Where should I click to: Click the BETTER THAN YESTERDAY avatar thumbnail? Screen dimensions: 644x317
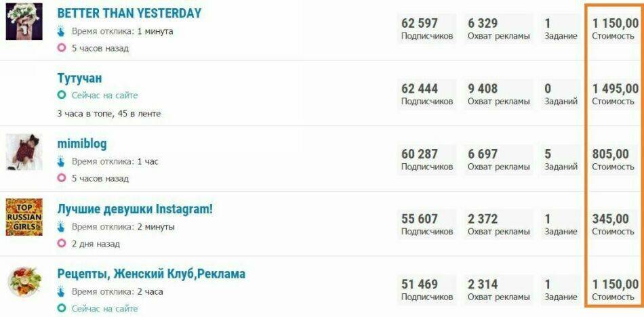[24, 22]
